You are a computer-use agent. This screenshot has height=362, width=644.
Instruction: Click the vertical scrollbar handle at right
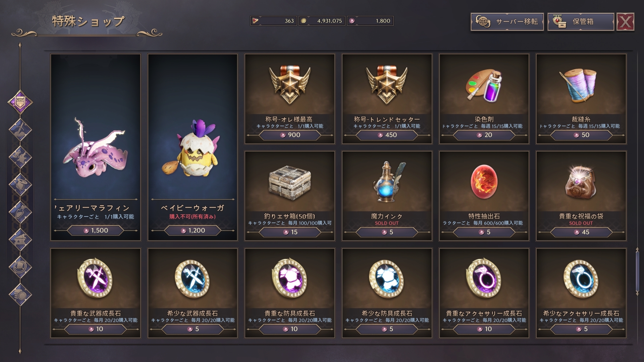coord(637,271)
